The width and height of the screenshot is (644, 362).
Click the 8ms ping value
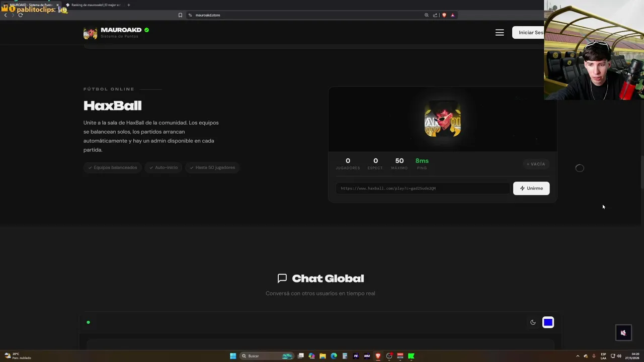point(422,161)
